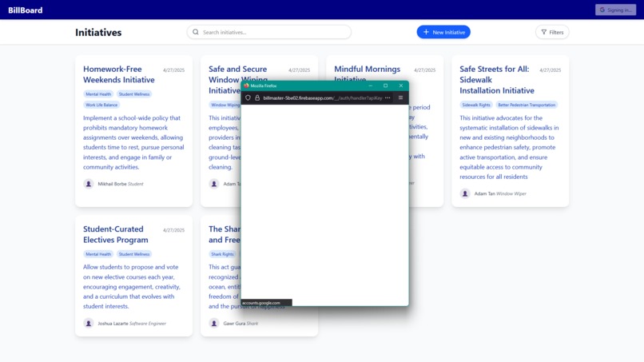
Task: Click 4/27/2025 date on Homework-Free card
Action: [173, 70]
